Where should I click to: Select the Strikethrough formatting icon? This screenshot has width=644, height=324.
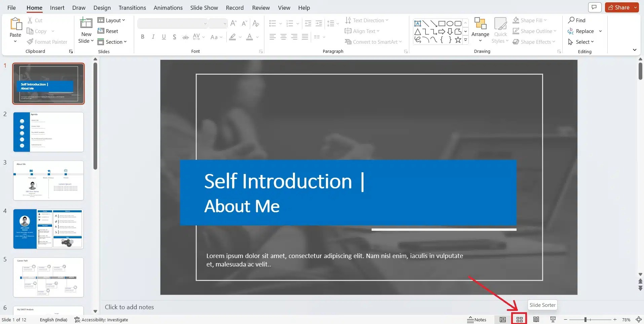tap(185, 37)
